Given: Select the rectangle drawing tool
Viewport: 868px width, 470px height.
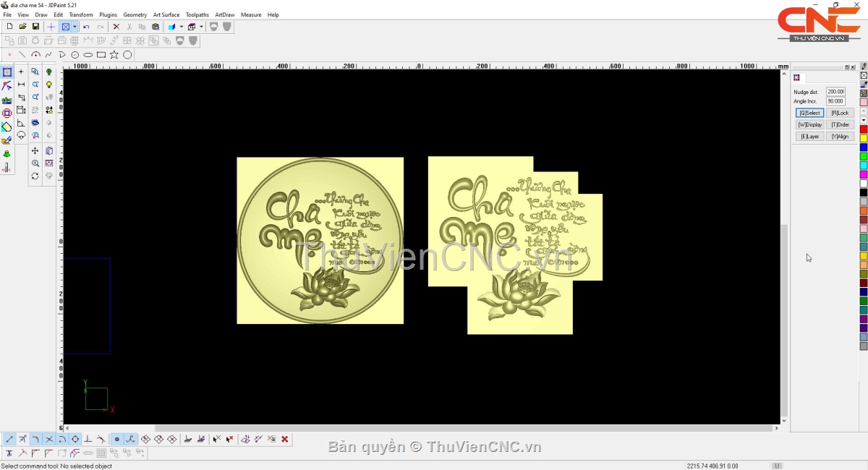Looking at the screenshot, I should [x=101, y=55].
